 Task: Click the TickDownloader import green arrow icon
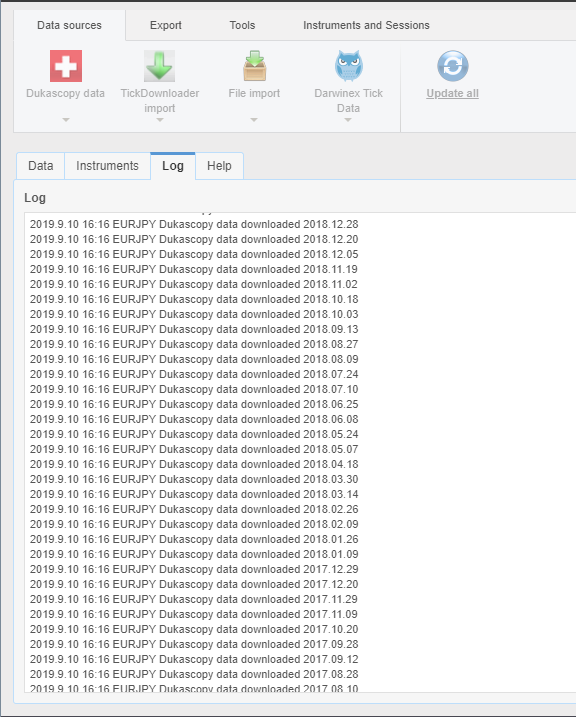pyautogui.click(x=160, y=66)
